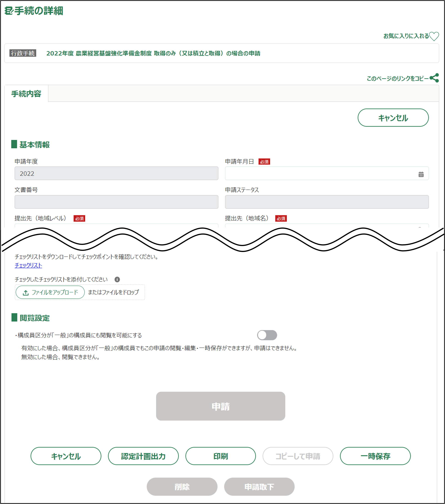The width and height of the screenshot is (445, 504).
Task: Click the 認定計画出力 button
Action: pyautogui.click(x=143, y=456)
